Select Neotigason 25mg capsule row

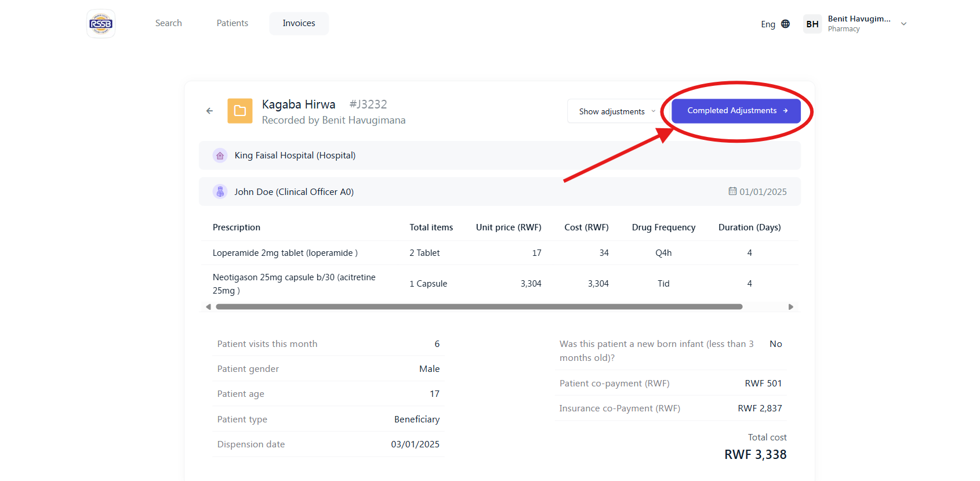pyautogui.click(x=500, y=284)
